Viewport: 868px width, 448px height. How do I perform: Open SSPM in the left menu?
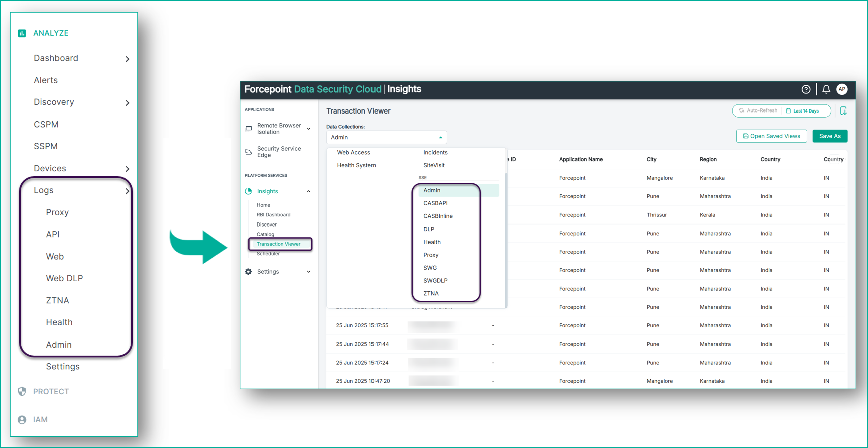[x=46, y=146]
